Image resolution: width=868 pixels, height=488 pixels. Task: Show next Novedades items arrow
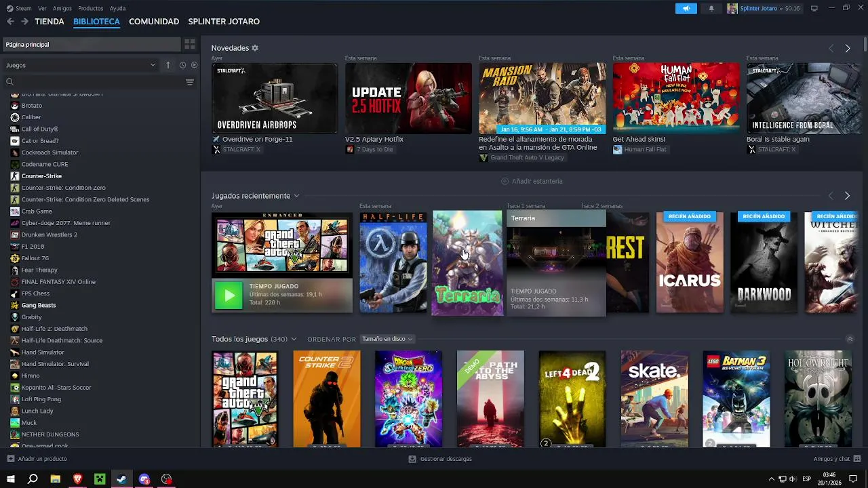click(848, 48)
